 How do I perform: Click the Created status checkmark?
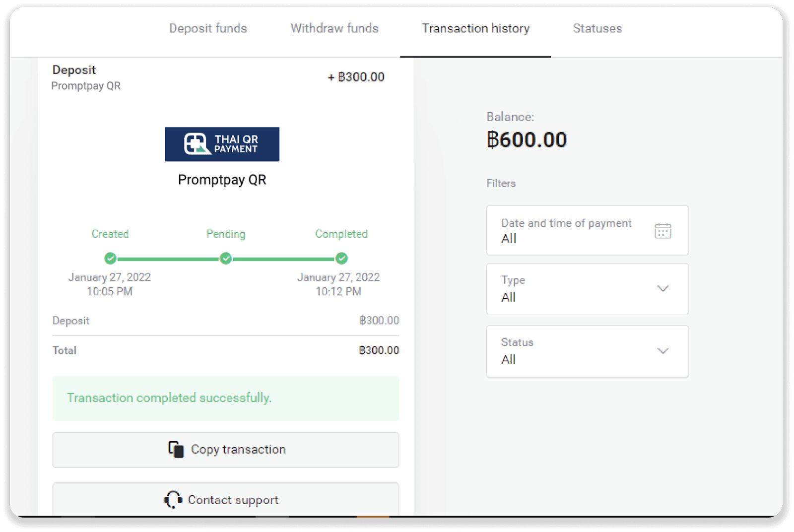(x=110, y=258)
